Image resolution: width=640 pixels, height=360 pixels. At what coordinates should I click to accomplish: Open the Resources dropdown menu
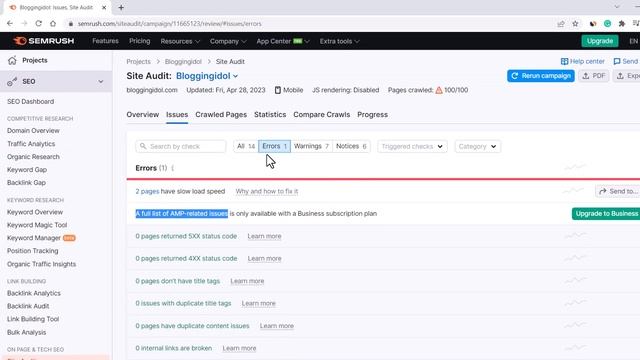pos(180,41)
